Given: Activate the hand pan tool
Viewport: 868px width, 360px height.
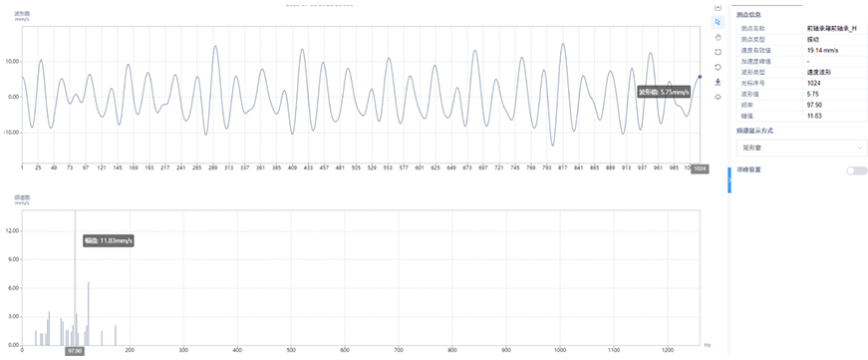Looking at the screenshot, I should (718, 37).
